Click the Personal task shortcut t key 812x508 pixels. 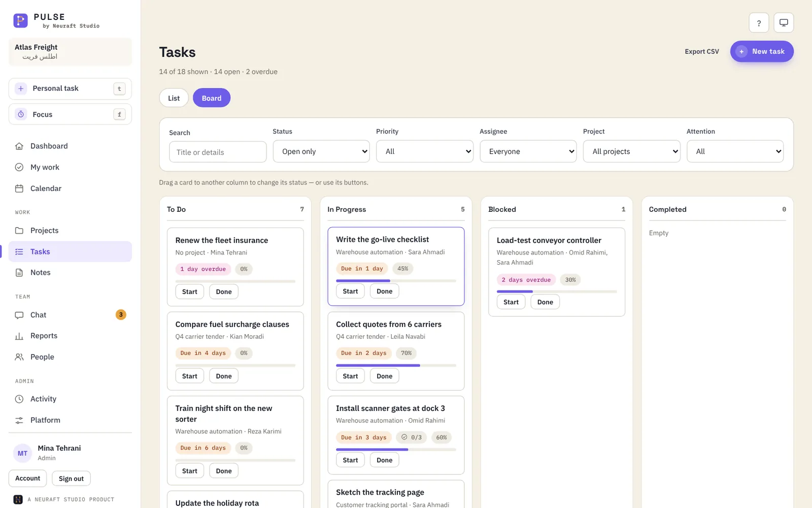119,88
